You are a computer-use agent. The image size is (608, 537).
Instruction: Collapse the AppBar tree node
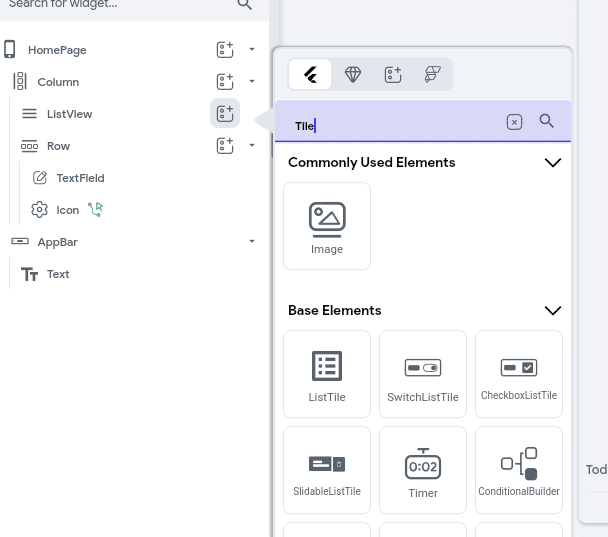click(252, 241)
